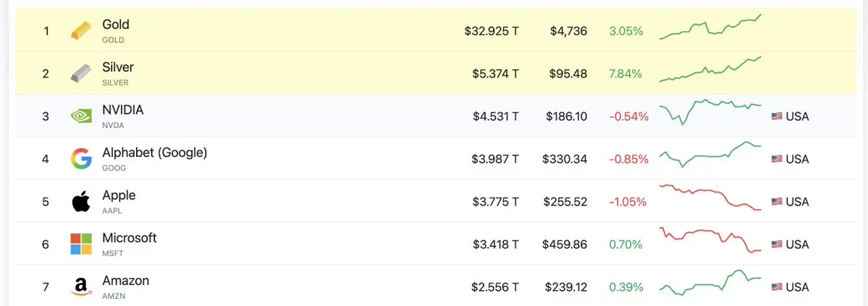The width and height of the screenshot is (868, 306).
Task: Click the Apple logo icon
Action: pos(80,202)
